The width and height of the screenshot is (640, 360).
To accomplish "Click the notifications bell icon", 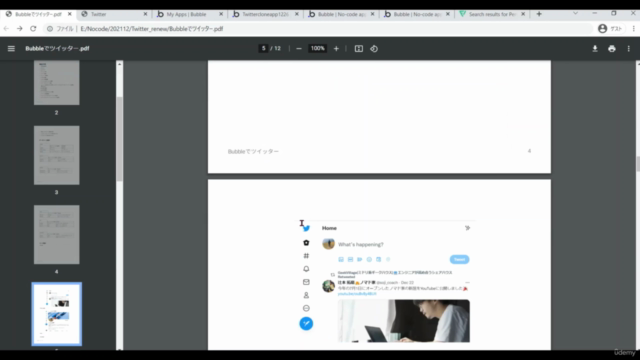I will point(306,269).
